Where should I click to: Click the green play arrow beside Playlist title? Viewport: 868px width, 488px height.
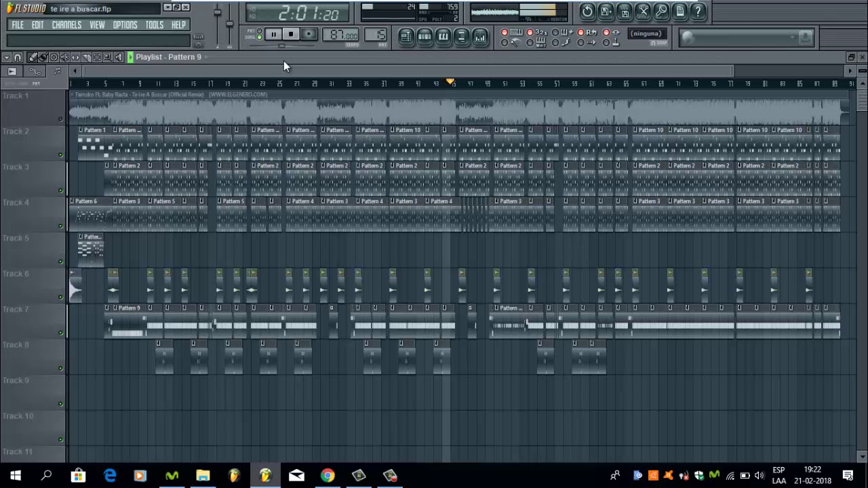pyautogui.click(x=130, y=58)
